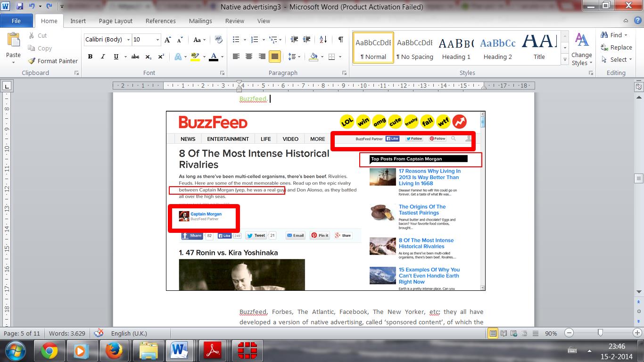Click the word count in status bar
The image size is (644, 362).
pyautogui.click(x=67, y=333)
